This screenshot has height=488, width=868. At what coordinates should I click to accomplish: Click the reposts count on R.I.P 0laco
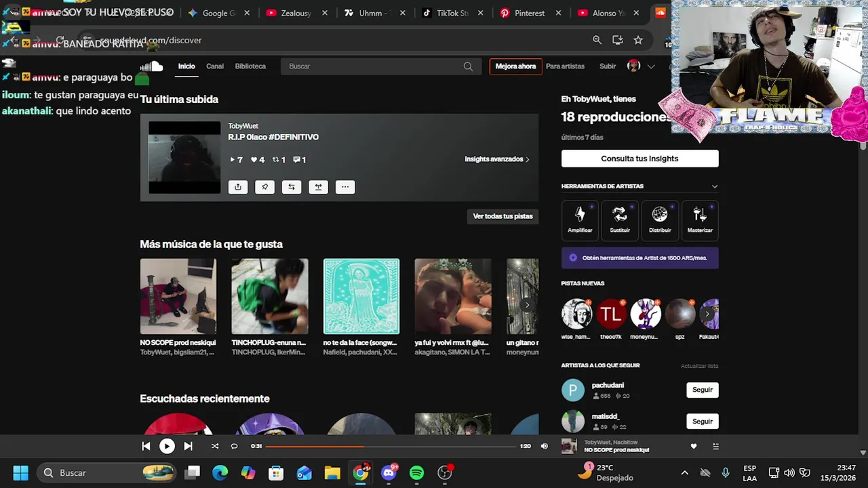(279, 160)
